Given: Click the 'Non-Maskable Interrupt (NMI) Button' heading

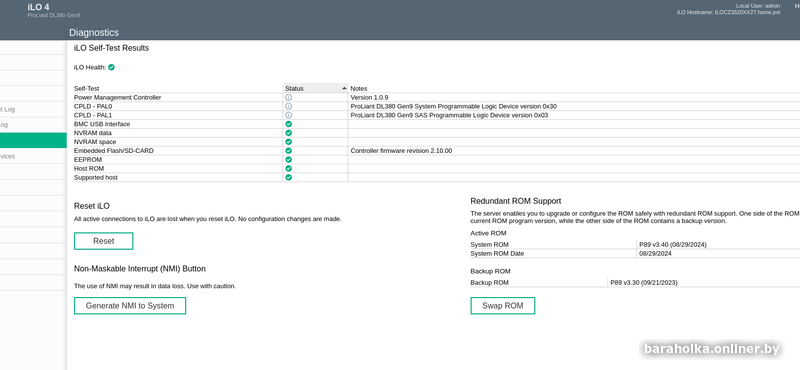Looking at the screenshot, I should [140, 268].
